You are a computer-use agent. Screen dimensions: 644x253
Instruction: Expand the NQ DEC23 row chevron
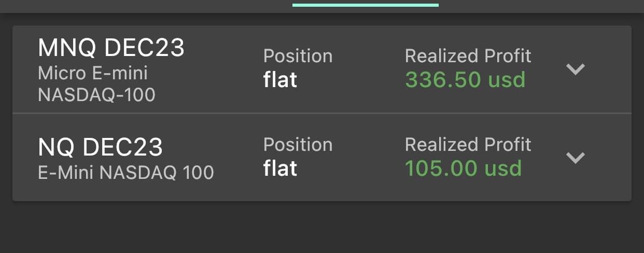pos(576,158)
